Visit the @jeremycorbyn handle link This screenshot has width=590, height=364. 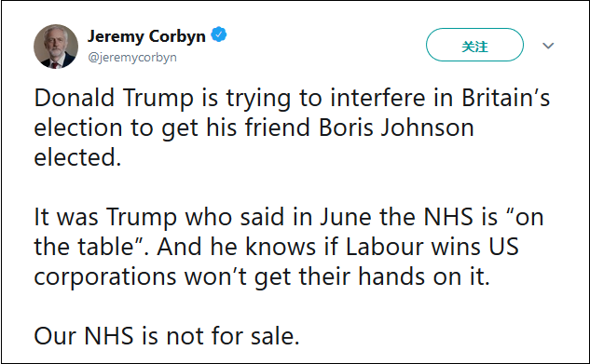tap(132, 57)
